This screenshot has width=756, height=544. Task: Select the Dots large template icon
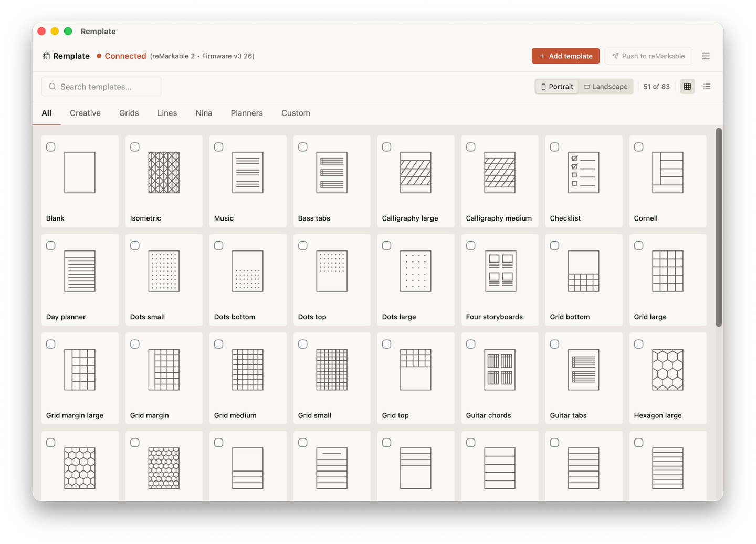coord(416,271)
